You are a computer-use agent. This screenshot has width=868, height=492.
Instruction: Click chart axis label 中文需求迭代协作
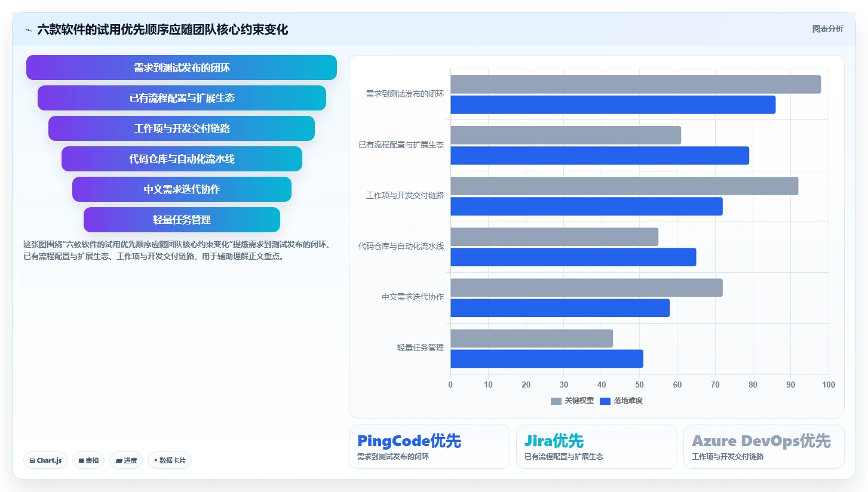413,297
